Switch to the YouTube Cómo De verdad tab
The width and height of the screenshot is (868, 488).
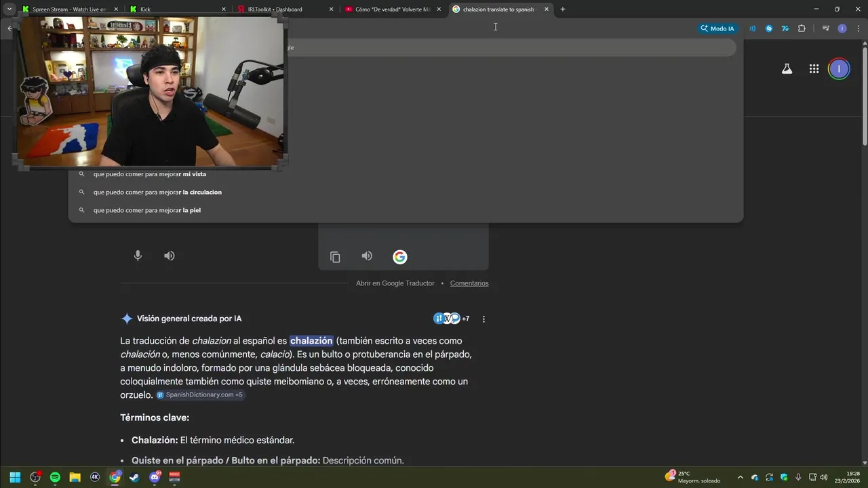point(392,9)
